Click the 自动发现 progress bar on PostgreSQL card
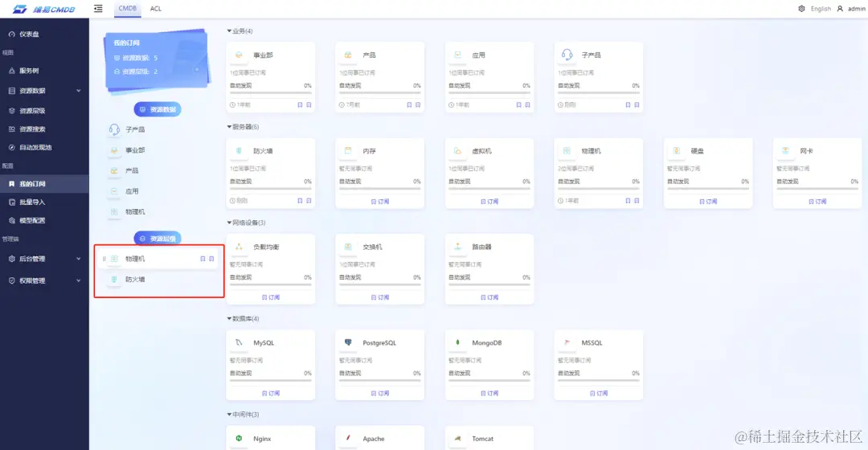The image size is (868, 450). [379, 380]
